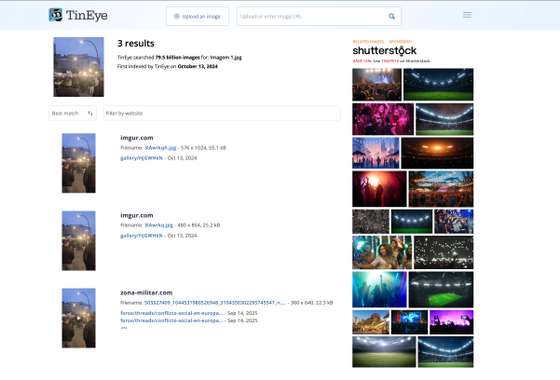
Task: Open the hamburger menu icon
Action: coord(467,15)
